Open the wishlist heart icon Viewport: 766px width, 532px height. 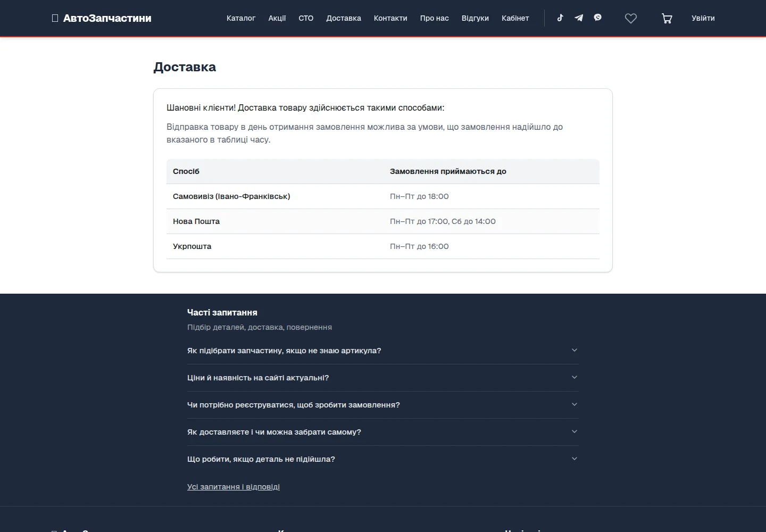coord(631,19)
